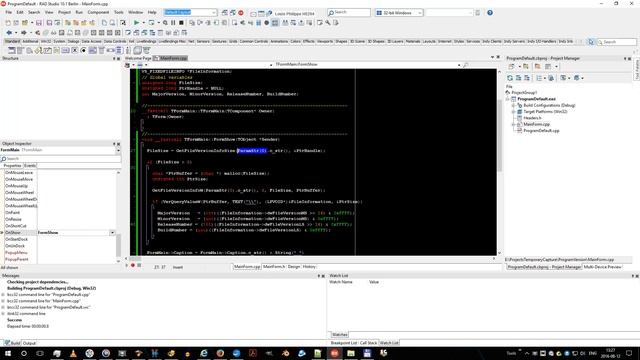
Task: Expand the Target Platforms (Win32) node
Action: [x=513, y=111]
